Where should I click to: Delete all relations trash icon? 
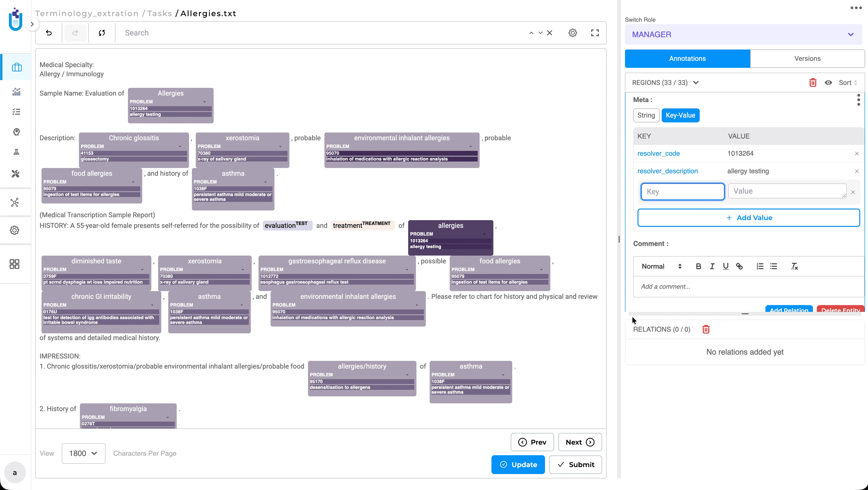(706, 329)
